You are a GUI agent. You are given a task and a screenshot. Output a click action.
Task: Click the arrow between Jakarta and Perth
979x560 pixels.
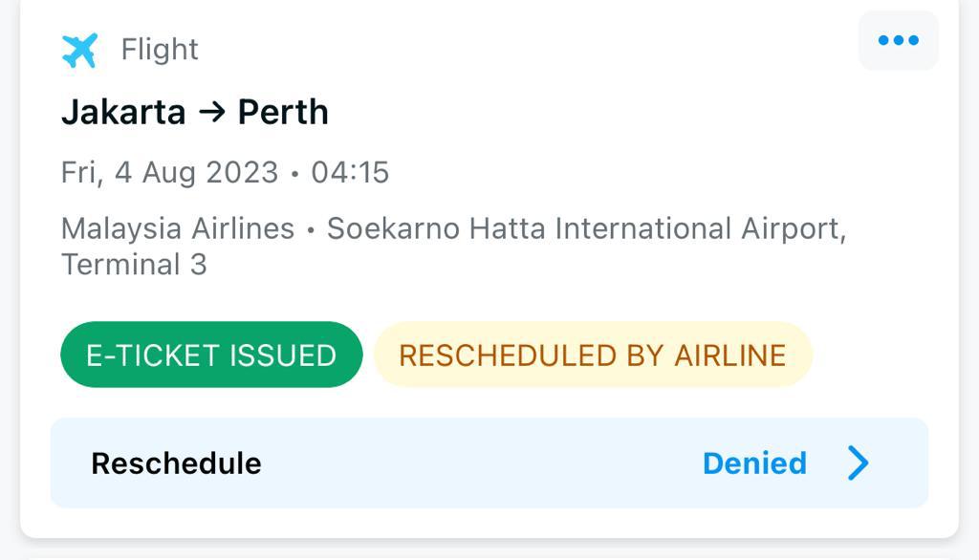coord(211,113)
